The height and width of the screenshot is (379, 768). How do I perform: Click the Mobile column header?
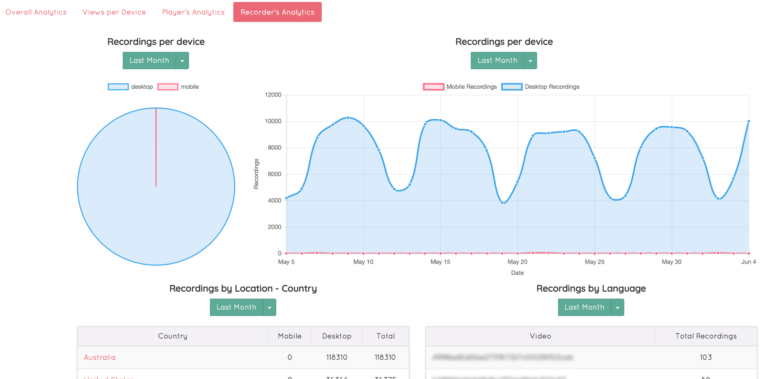289,336
